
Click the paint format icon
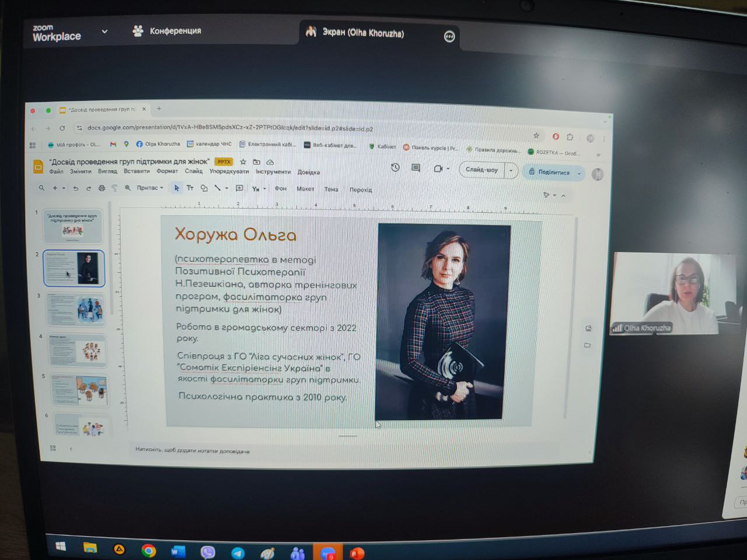click(x=114, y=188)
